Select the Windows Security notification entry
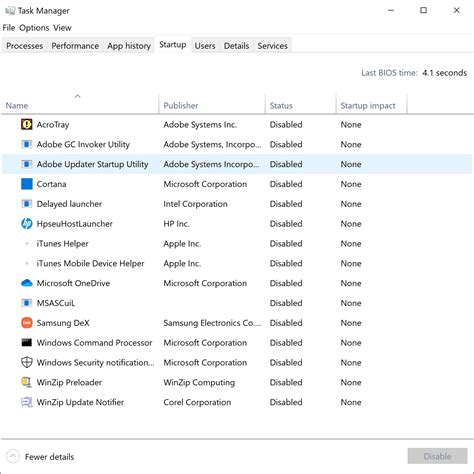The height and width of the screenshot is (474, 474). pos(95,362)
